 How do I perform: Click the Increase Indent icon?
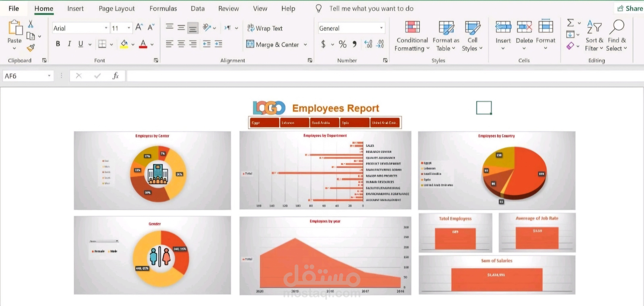218,44
